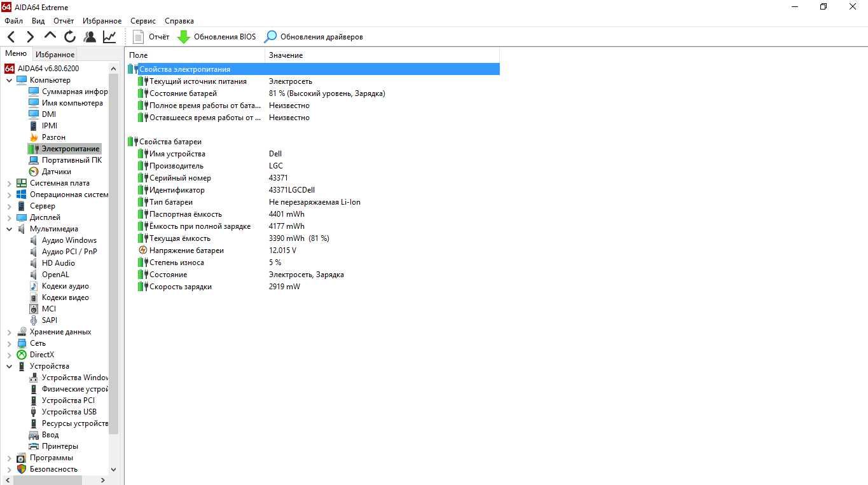
Task: Click the Принтеры printer icon
Action: [34, 446]
